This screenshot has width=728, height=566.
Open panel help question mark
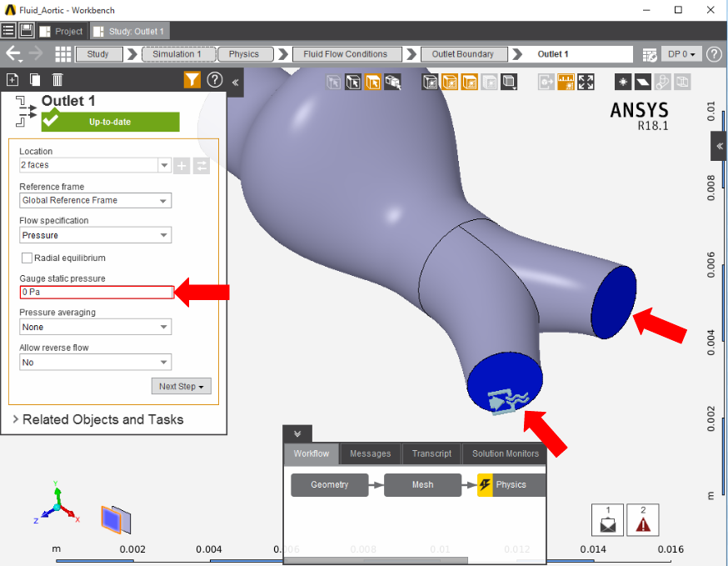(215, 80)
